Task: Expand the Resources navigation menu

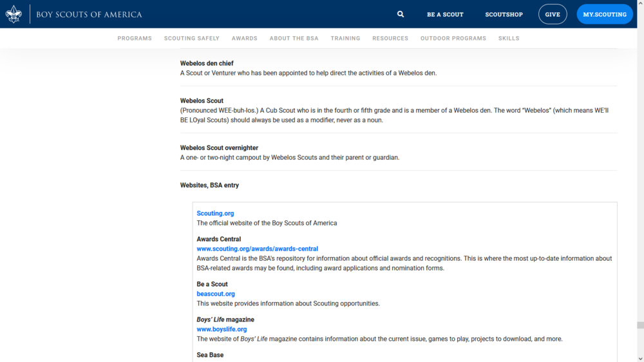Action: coord(390,39)
